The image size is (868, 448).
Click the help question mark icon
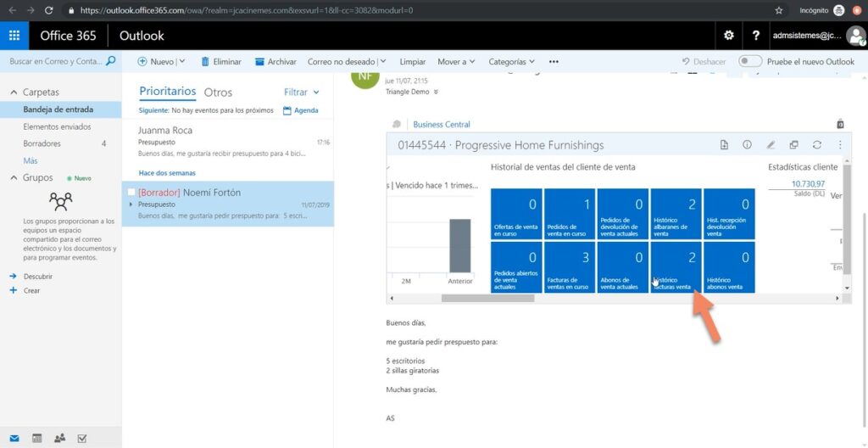[x=755, y=36]
